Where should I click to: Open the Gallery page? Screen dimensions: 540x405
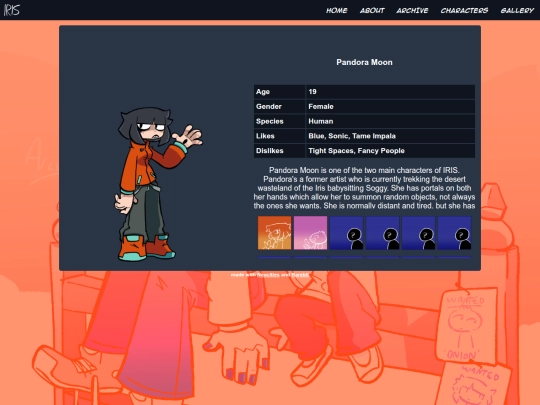(x=517, y=10)
